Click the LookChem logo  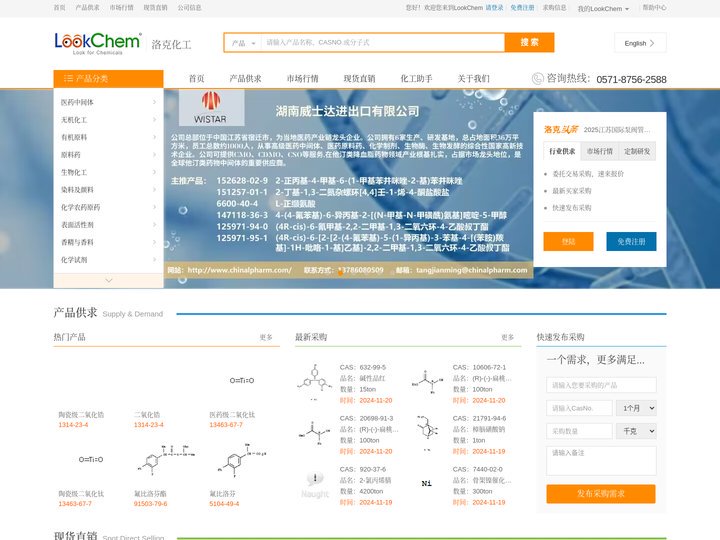click(98, 43)
